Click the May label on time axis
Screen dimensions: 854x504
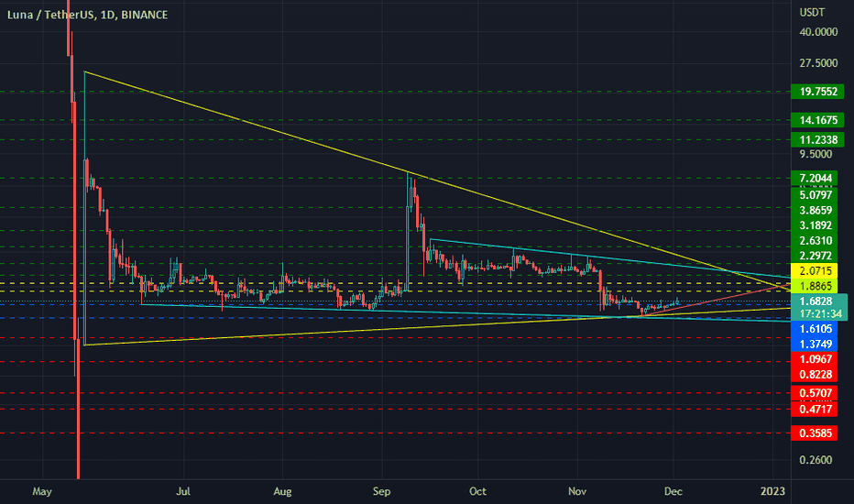click(42, 491)
